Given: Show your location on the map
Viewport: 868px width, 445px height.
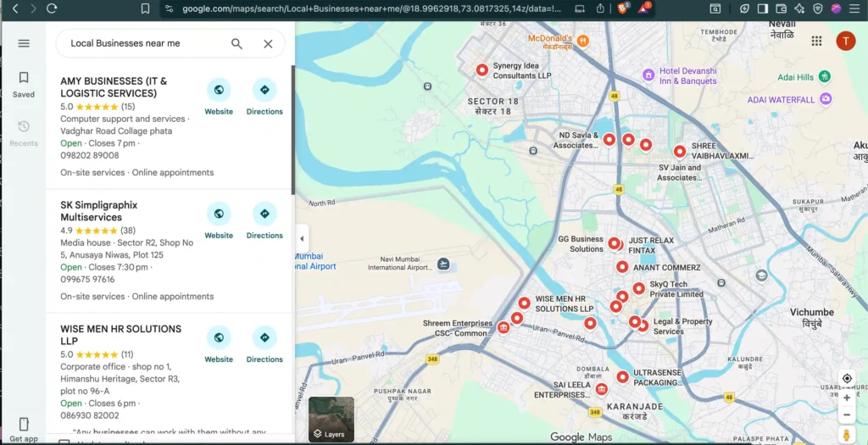Looking at the screenshot, I should click(847, 379).
